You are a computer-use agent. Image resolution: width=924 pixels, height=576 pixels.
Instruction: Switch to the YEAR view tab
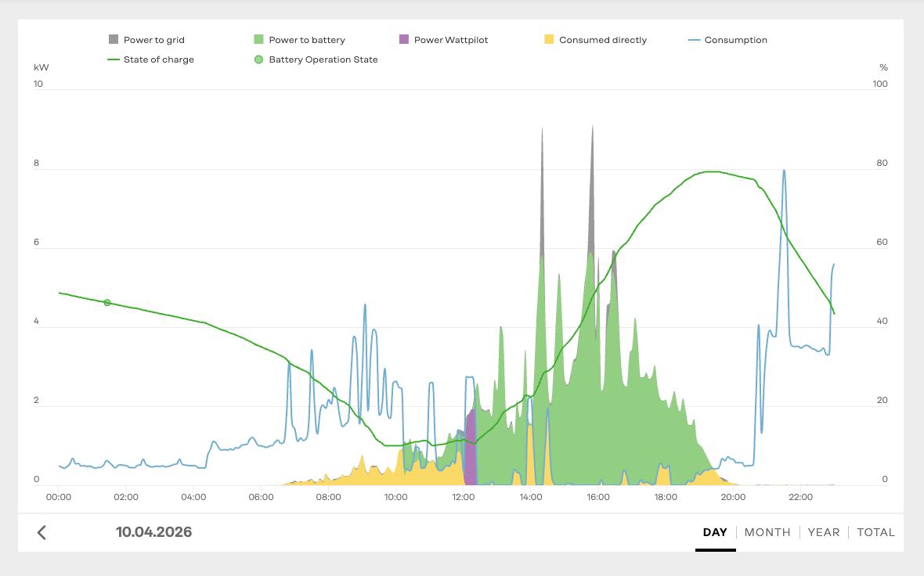pos(824,531)
